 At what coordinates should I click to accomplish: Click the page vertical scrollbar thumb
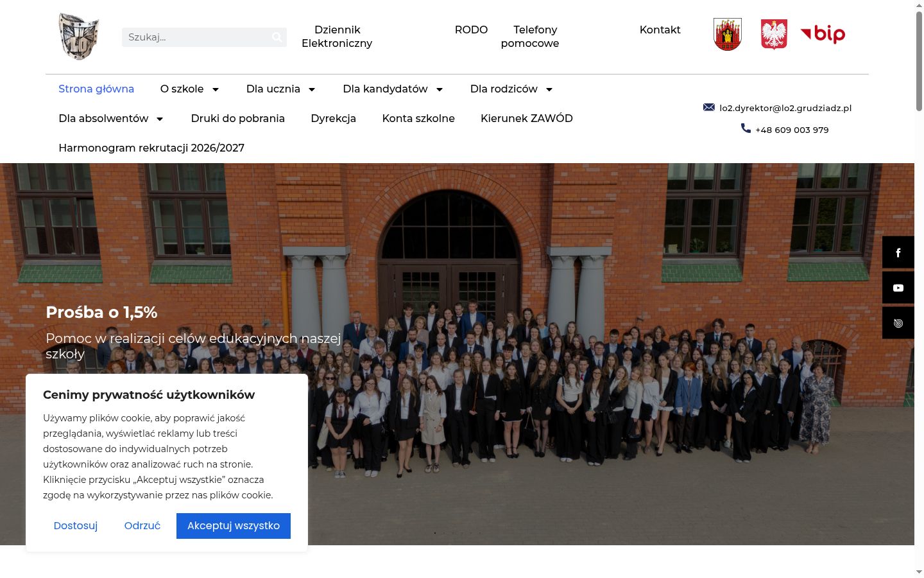tap(919, 61)
